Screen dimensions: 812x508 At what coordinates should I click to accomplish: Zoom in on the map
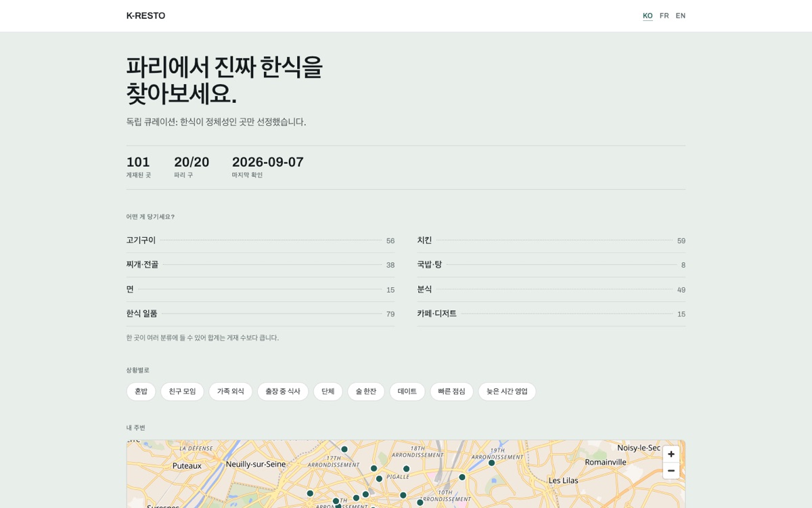671,454
